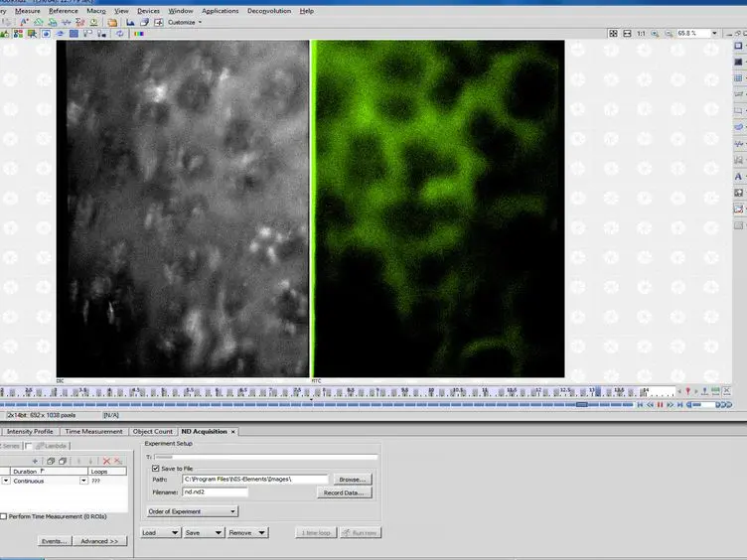Open the Reference menu
Image resolution: width=747 pixels, height=560 pixels.
pyautogui.click(x=63, y=11)
